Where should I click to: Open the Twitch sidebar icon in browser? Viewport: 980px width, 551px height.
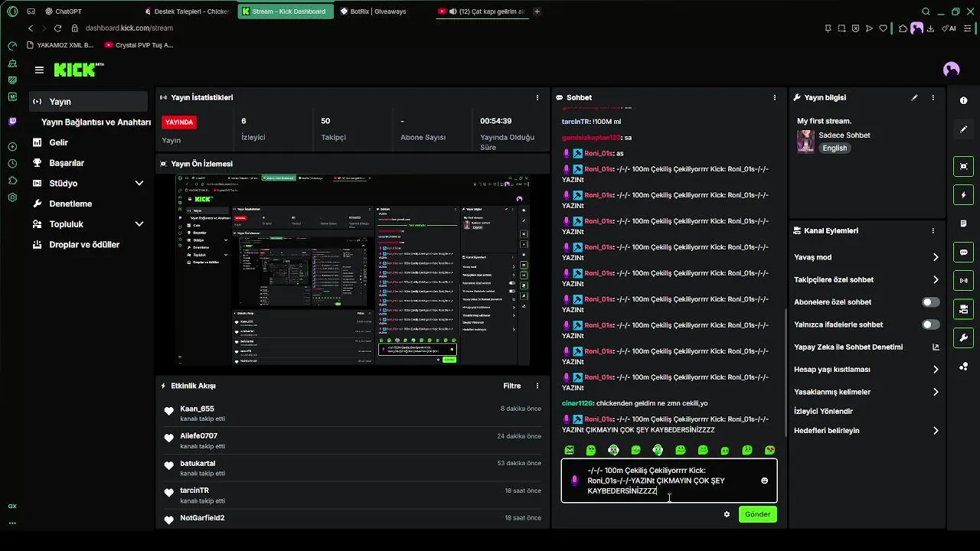[x=12, y=122]
